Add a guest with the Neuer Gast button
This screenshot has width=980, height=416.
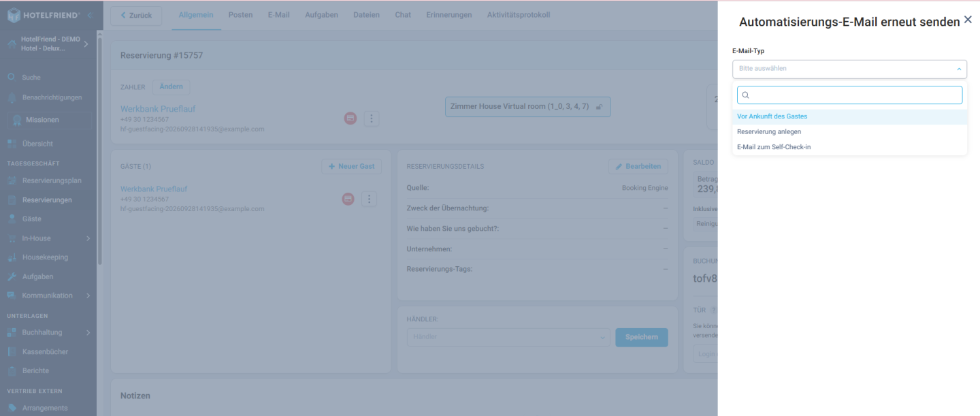(x=352, y=166)
